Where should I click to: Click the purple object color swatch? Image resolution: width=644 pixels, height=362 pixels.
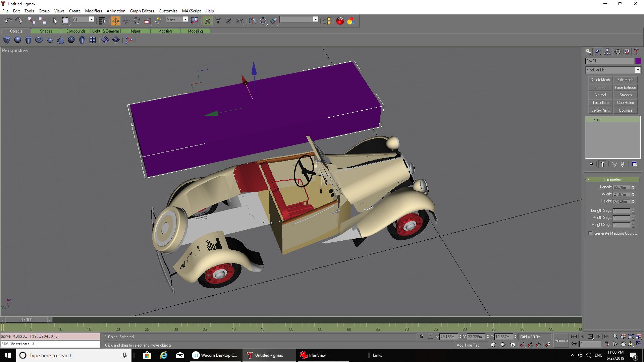click(x=638, y=61)
